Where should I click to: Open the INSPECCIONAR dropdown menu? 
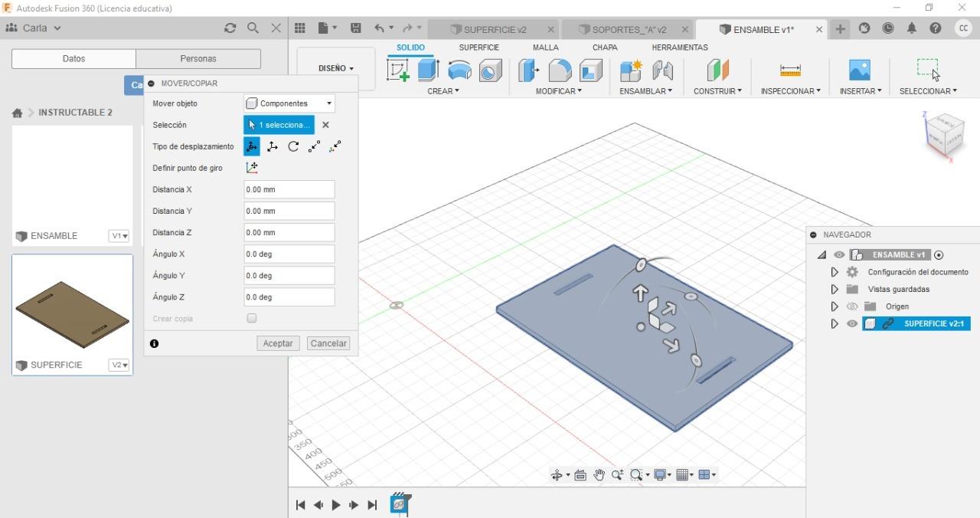[x=790, y=91]
